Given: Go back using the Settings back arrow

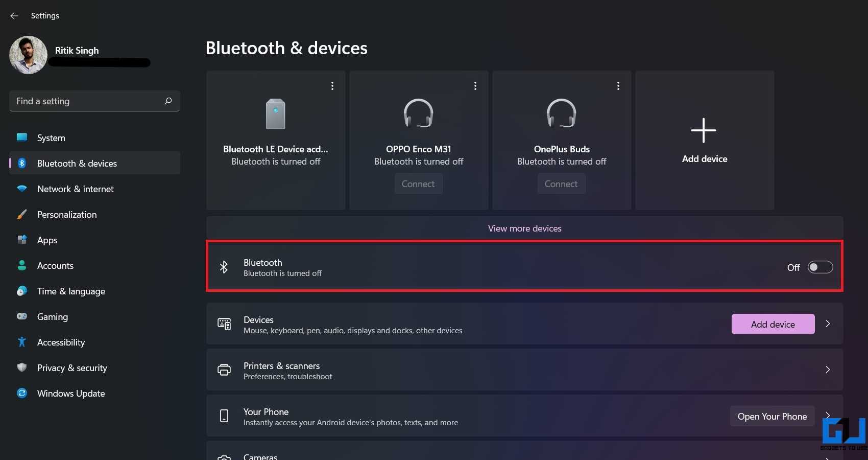Looking at the screenshot, I should tap(14, 16).
